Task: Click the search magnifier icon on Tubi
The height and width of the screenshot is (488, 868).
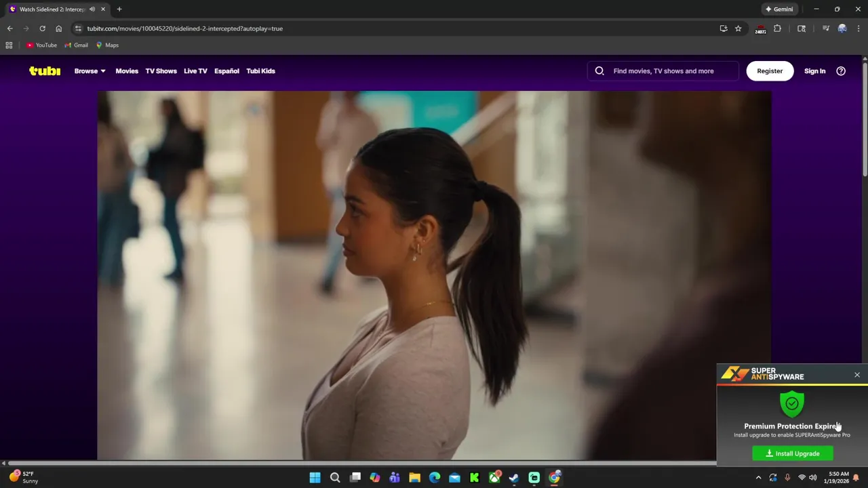Action: click(599, 70)
